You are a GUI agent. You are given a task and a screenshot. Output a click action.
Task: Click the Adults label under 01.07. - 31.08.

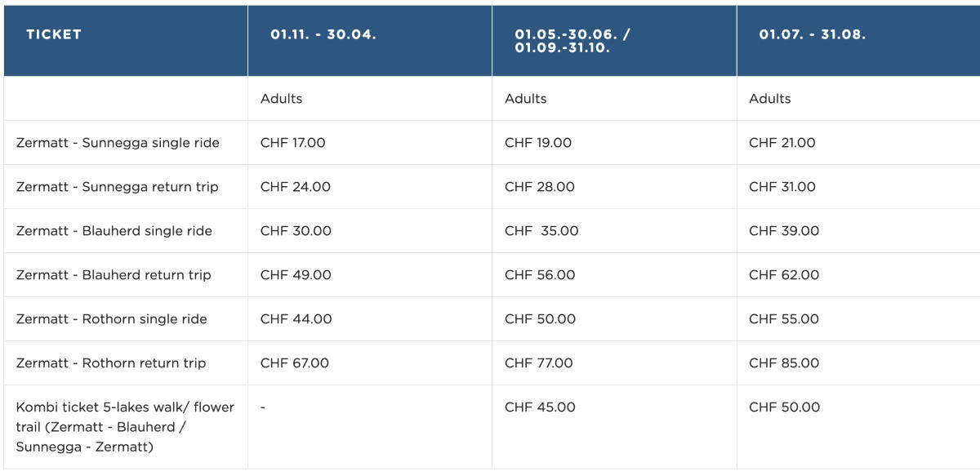click(x=770, y=99)
